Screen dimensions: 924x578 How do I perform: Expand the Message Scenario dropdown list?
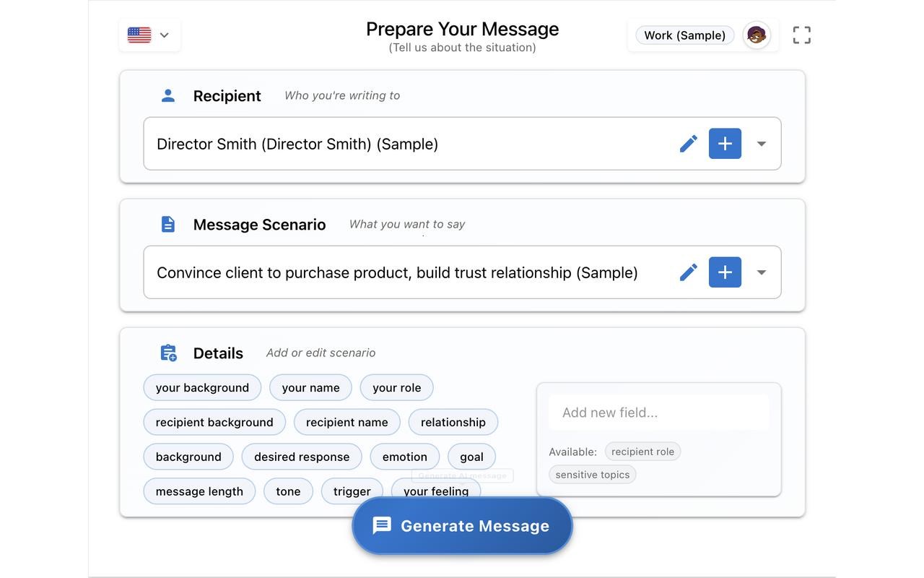pyautogui.click(x=761, y=272)
